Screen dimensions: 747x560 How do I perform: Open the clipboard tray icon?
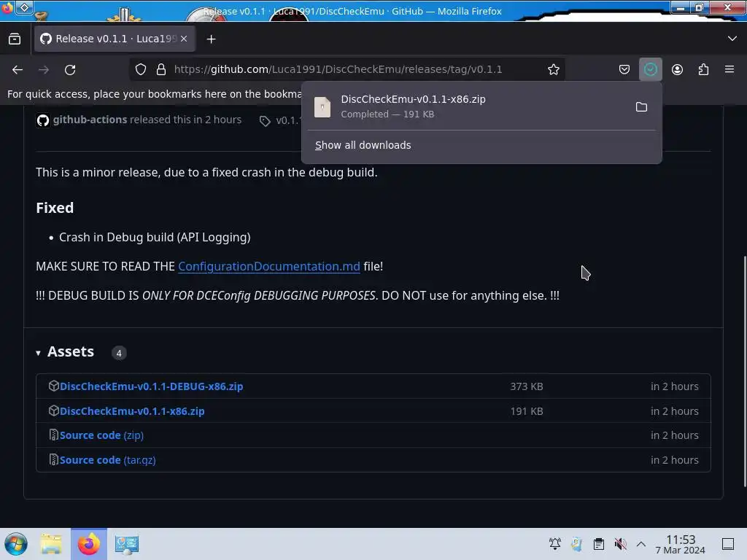[x=598, y=544]
